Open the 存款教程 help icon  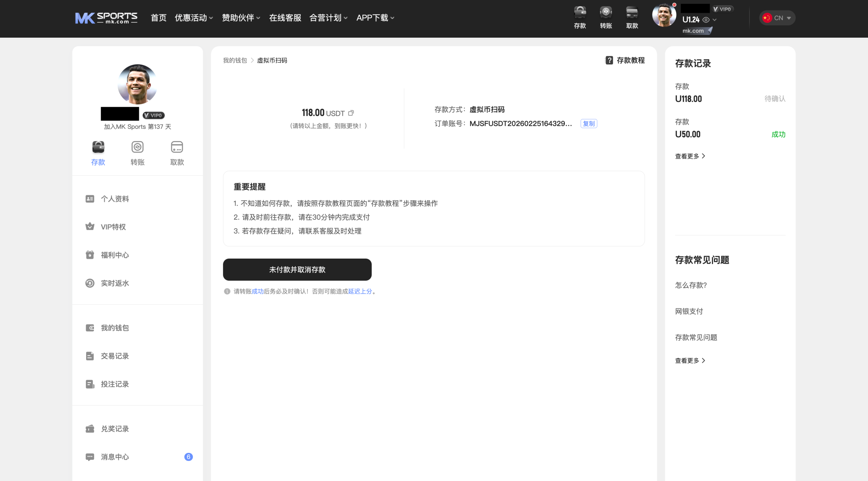[609, 60]
